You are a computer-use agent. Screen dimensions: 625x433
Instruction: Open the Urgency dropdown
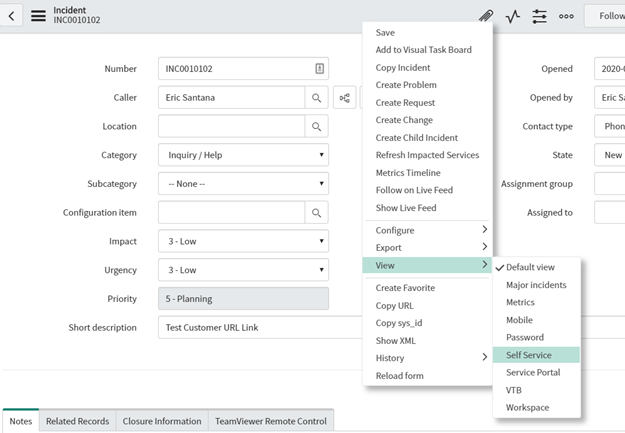tap(243, 270)
